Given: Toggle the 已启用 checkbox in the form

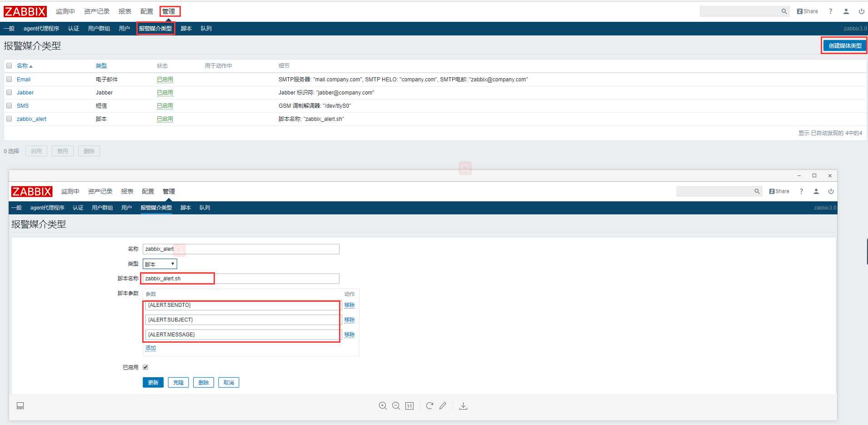Looking at the screenshot, I should click(145, 367).
